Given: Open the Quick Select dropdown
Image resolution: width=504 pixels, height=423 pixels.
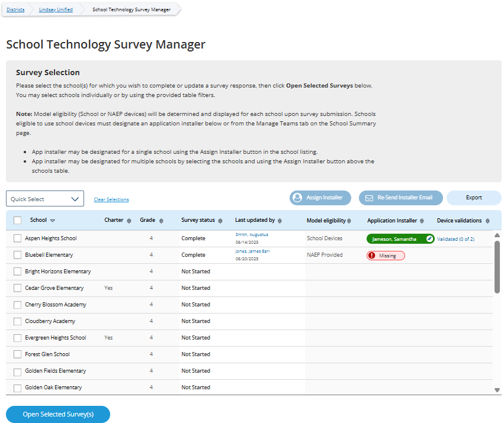Looking at the screenshot, I should (45, 199).
